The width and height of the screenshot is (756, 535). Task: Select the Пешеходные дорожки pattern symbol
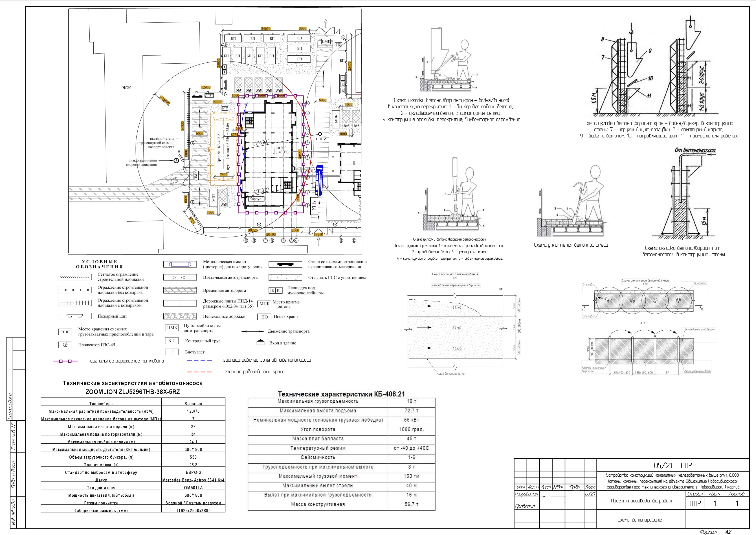pos(180,316)
